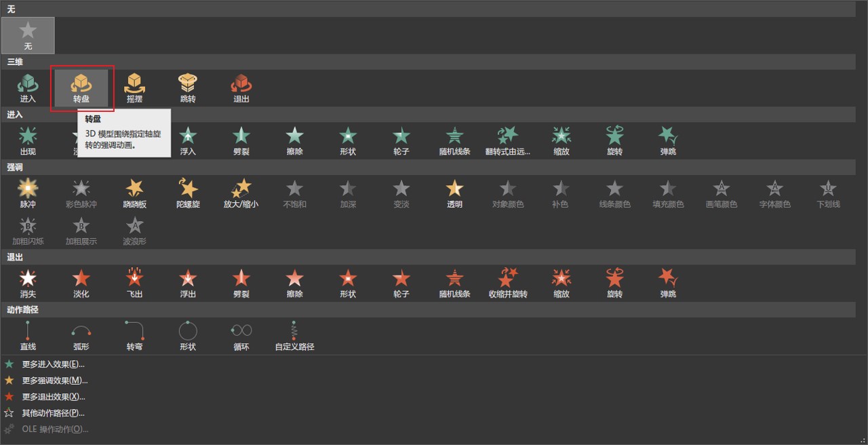868x445 pixels.
Task: Apply the 字体颜色 emphasis effect
Action: (774, 193)
